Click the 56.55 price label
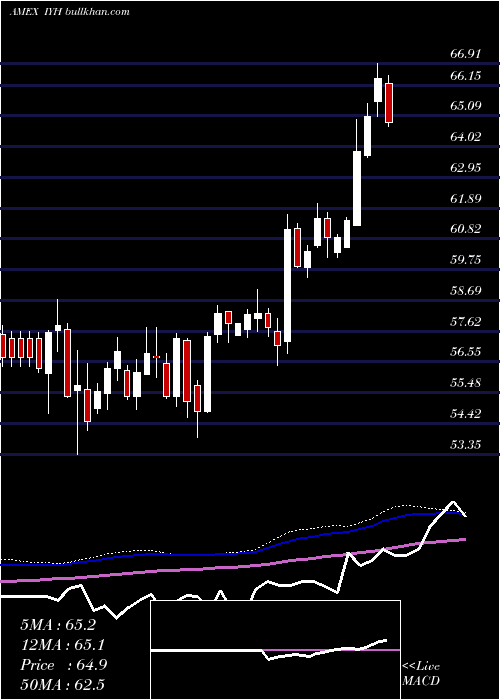Screen dimensions: 500x700 tap(466, 352)
